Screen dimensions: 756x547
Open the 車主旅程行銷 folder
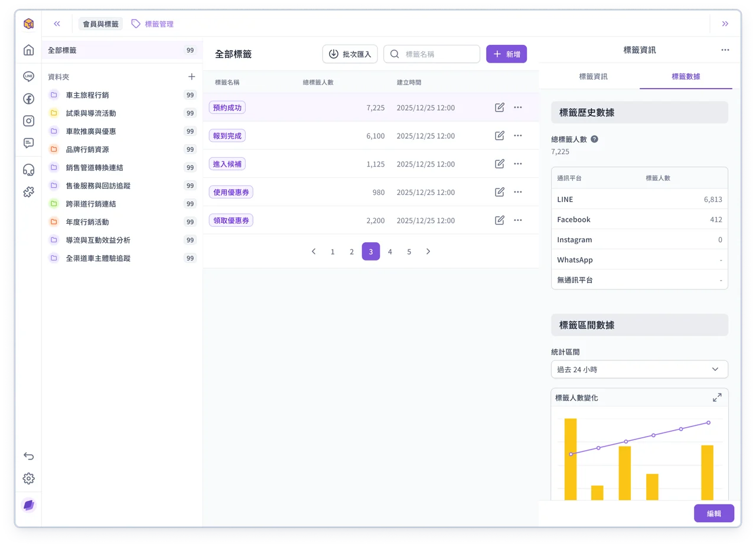(x=122, y=95)
